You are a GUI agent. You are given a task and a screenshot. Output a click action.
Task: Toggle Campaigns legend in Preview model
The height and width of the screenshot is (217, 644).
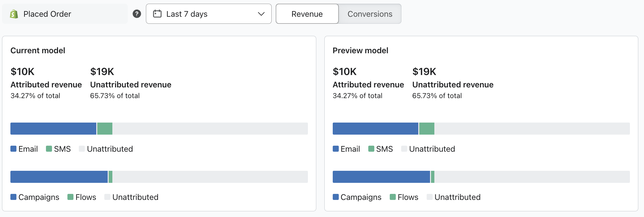(x=357, y=197)
